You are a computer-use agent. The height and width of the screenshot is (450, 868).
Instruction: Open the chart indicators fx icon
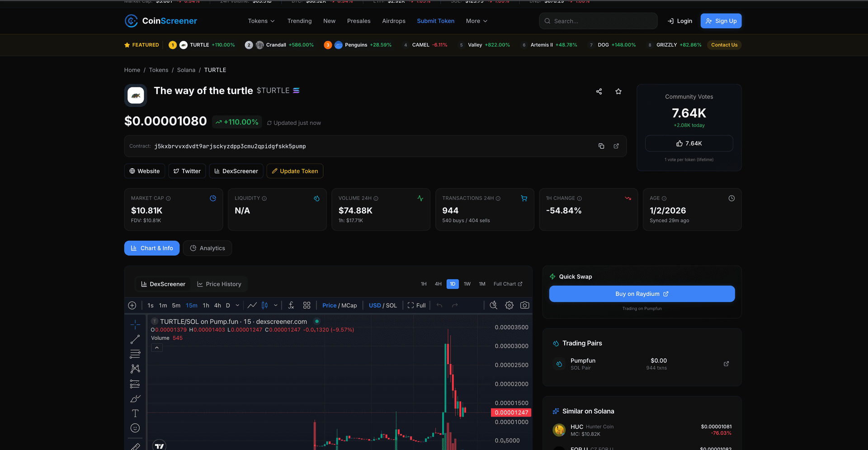[x=291, y=305]
